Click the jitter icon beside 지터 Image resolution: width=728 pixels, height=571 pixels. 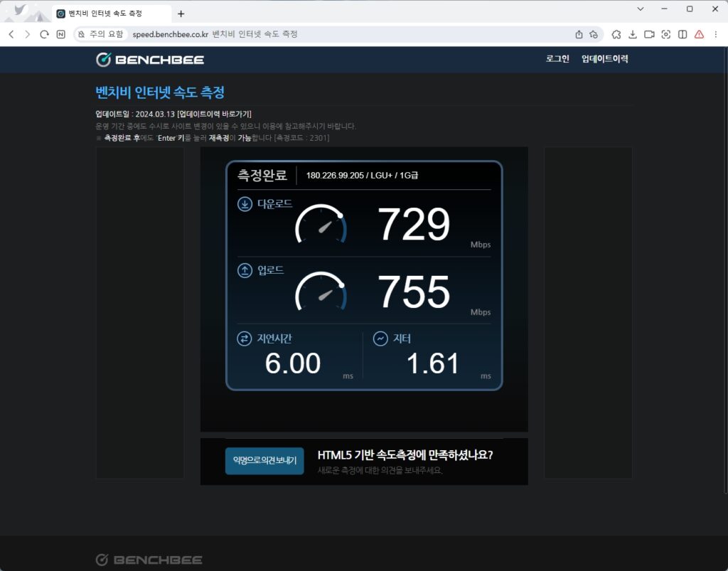point(380,338)
